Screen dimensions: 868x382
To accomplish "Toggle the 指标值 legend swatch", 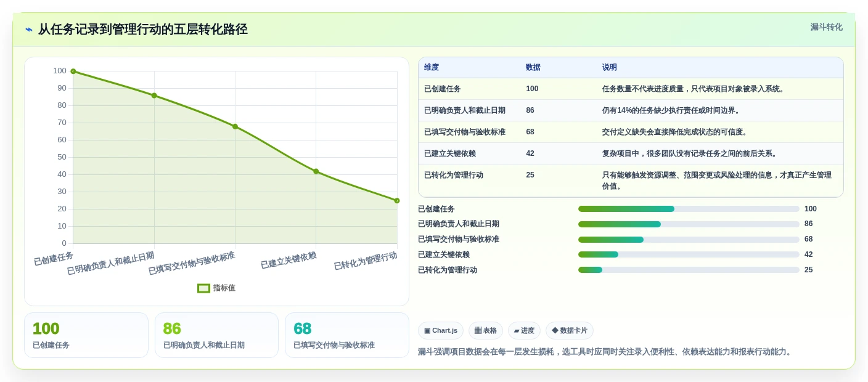I will click(x=203, y=288).
